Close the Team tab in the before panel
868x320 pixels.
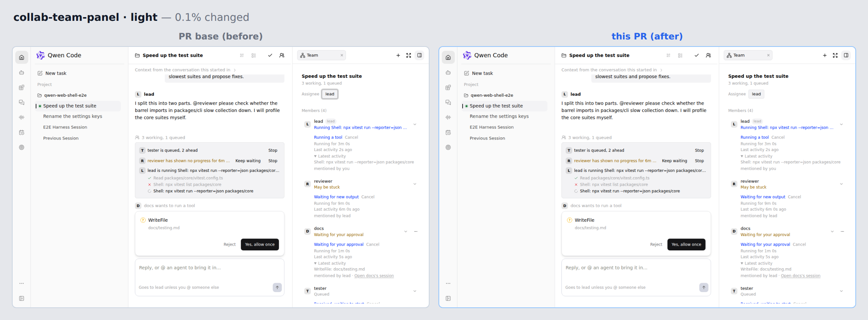342,55
